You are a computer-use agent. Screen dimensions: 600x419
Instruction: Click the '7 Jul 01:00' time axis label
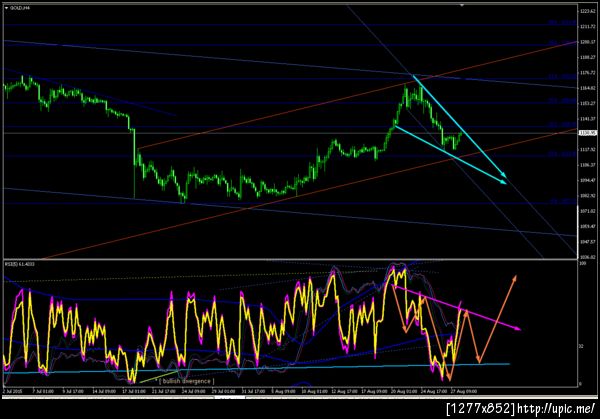click(x=43, y=391)
